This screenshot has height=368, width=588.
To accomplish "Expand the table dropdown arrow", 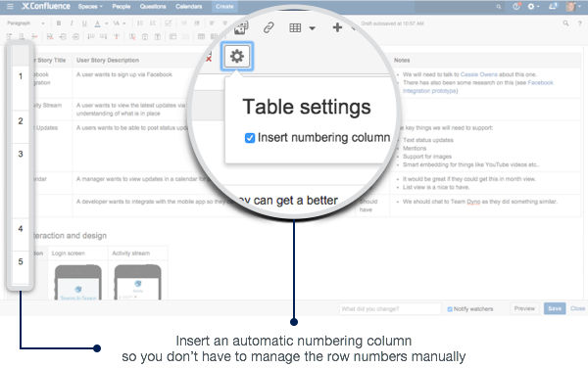I will pyautogui.click(x=312, y=28).
